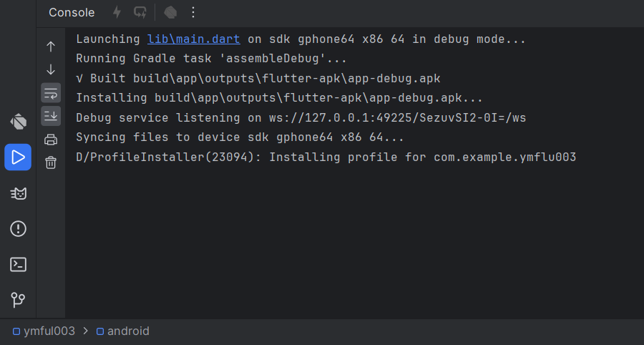Open Flutter DevTools from the console toolbar
644x345 pixels.
coord(170,12)
